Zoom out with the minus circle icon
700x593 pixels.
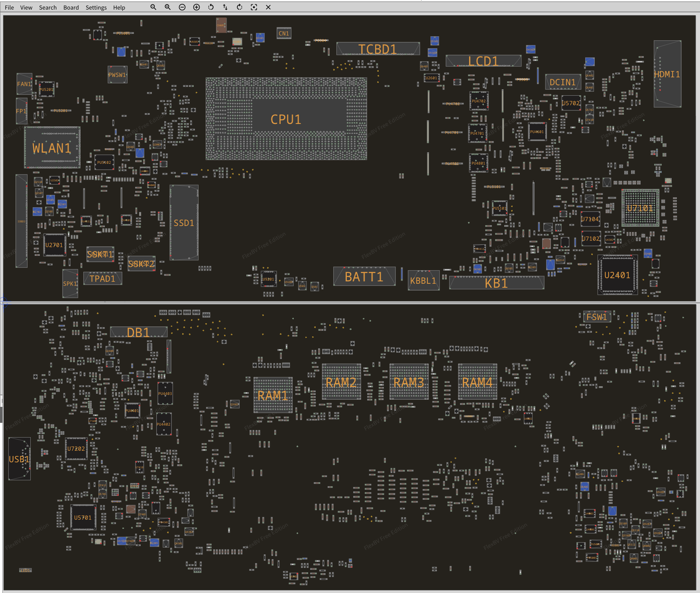[182, 7]
